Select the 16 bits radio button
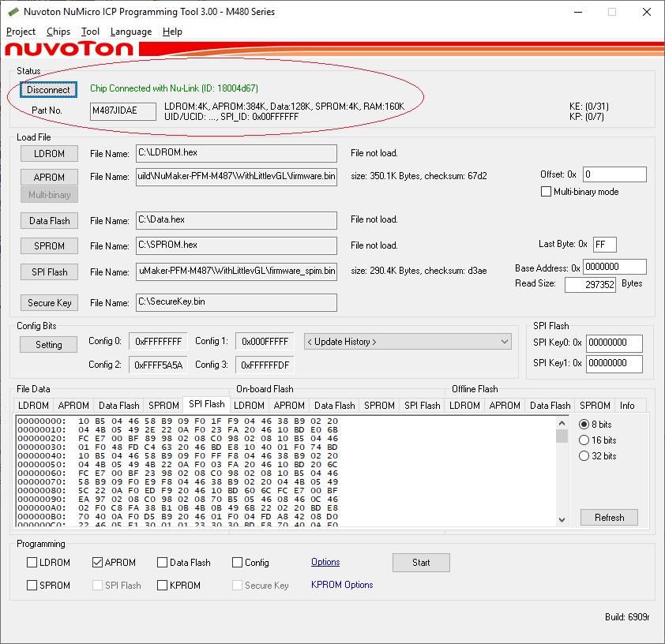Image resolution: width=665 pixels, height=644 pixels. [x=584, y=440]
